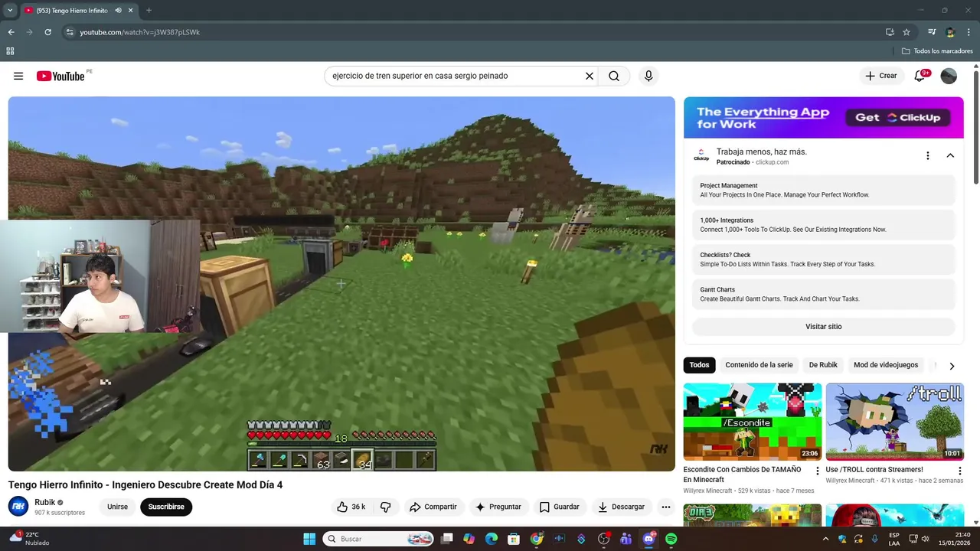Open the Windows Start menu

click(x=309, y=539)
